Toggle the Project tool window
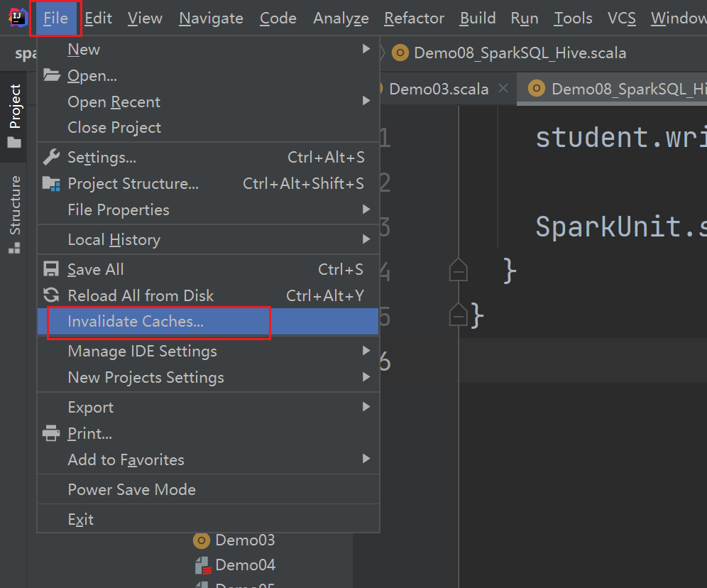The image size is (707, 588). (15, 116)
